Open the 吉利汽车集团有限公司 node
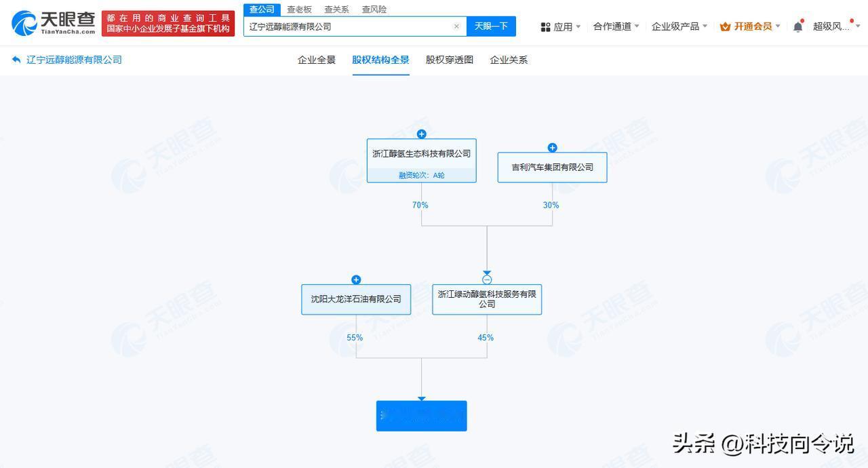Screen dimensions: 868x468 click(552, 168)
